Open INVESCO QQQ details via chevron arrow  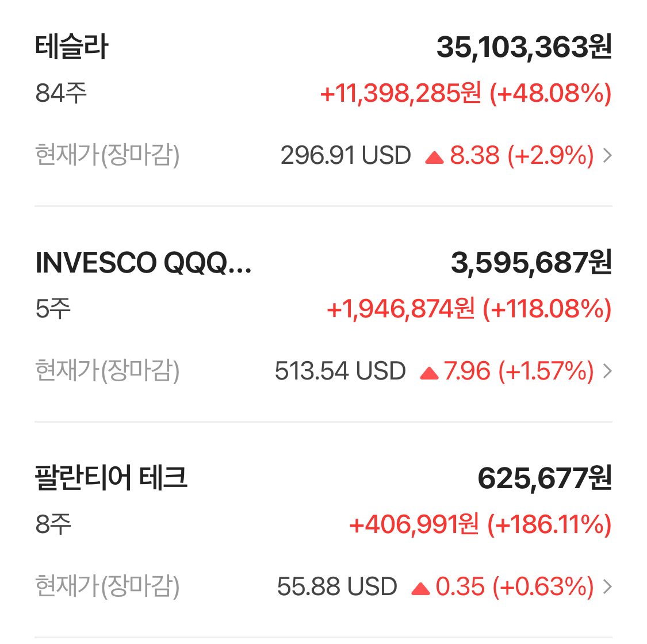(607, 371)
